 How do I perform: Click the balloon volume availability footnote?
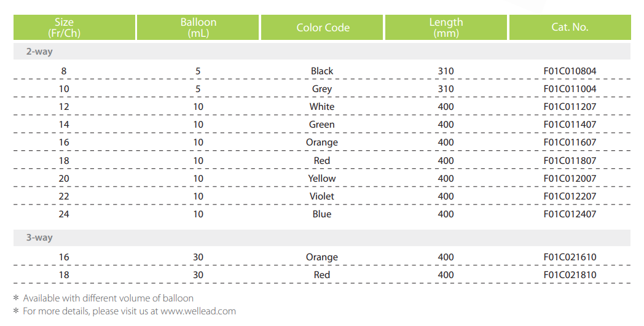pos(108,298)
